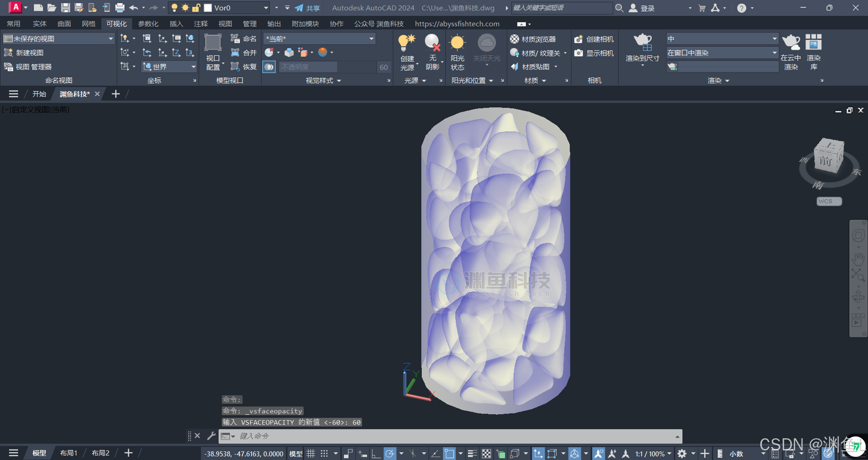Open Render in Window (在窗口中渲染) dropdown

coord(722,53)
